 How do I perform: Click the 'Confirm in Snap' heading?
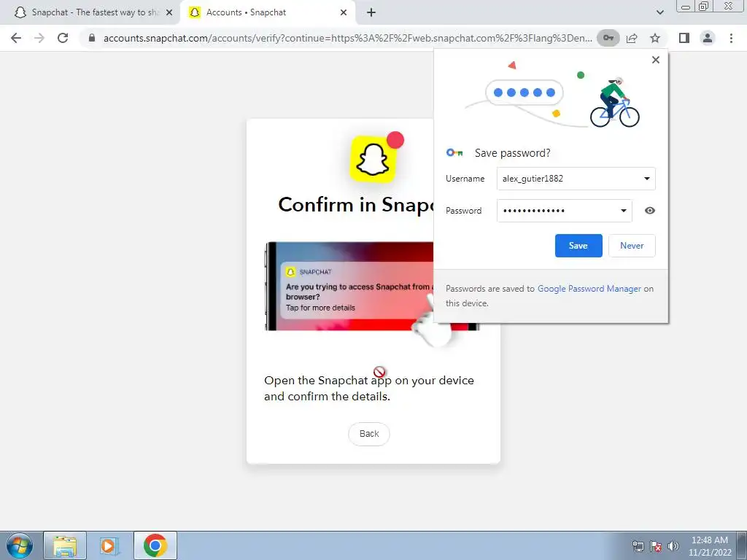click(356, 205)
